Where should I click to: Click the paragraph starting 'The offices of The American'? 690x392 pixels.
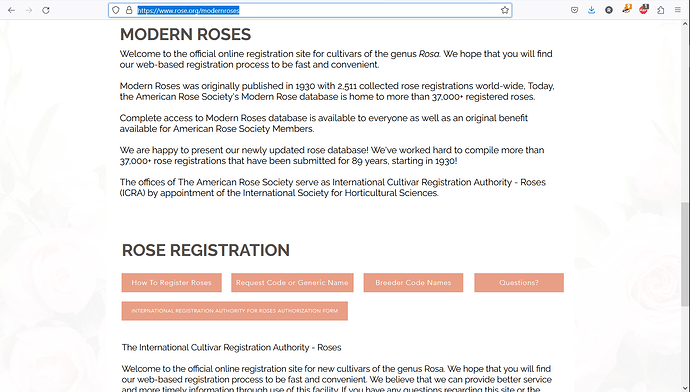pyautogui.click(x=333, y=187)
